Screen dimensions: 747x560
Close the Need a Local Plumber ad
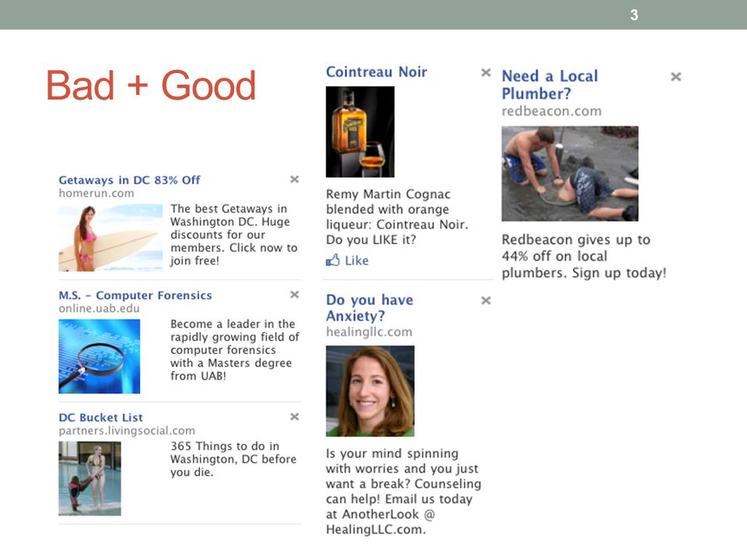(x=675, y=77)
